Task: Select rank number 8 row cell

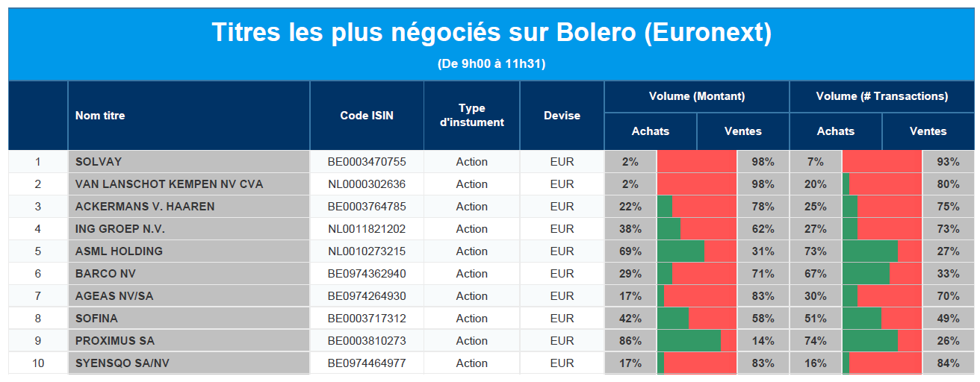Action: tap(38, 319)
